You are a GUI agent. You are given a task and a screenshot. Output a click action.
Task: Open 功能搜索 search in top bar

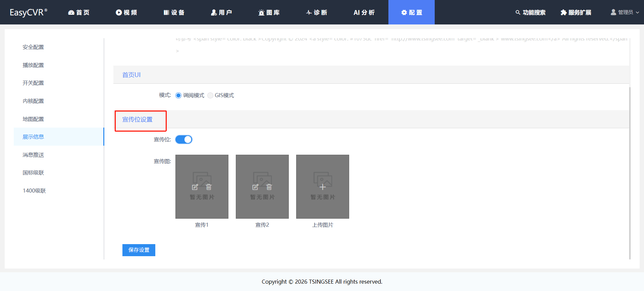pyautogui.click(x=530, y=12)
